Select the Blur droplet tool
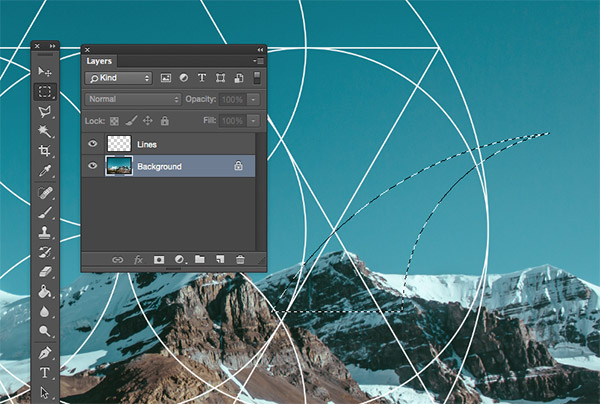The width and height of the screenshot is (600, 404). pyautogui.click(x=45, y=311)
